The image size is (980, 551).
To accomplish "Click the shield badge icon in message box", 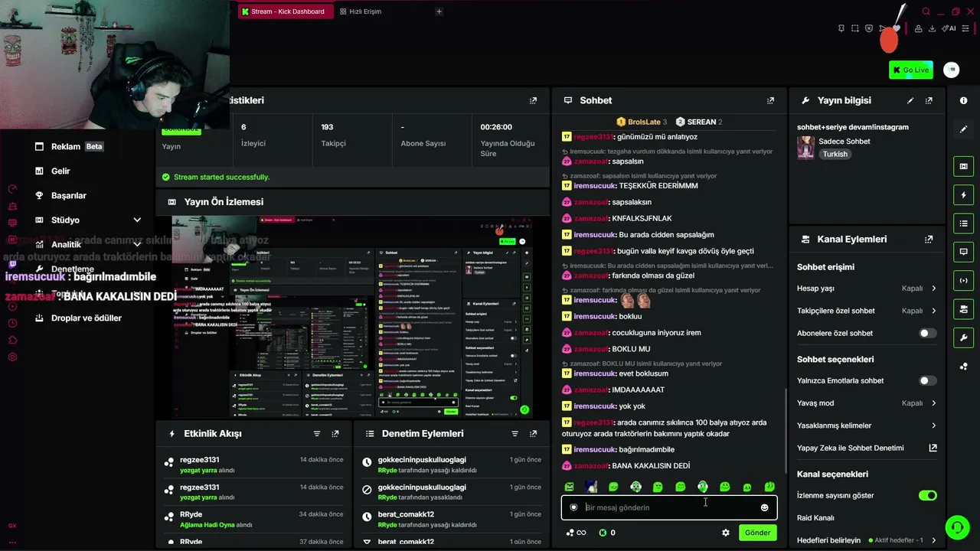I will point(573,507).
